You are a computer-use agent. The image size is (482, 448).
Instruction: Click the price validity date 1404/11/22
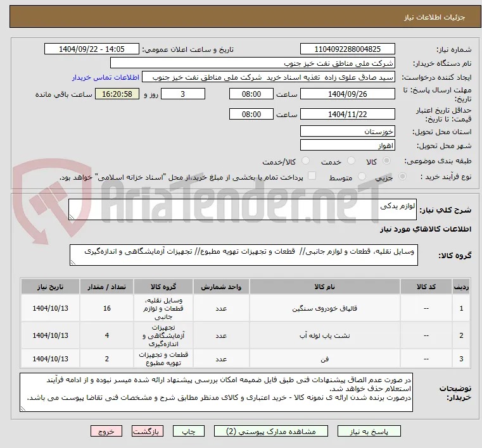[347, 115]
